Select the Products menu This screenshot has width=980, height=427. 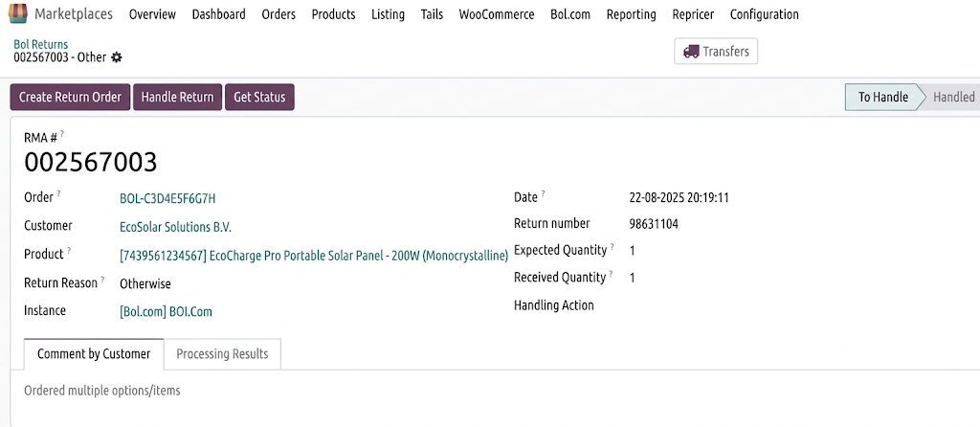click(333, 14)
